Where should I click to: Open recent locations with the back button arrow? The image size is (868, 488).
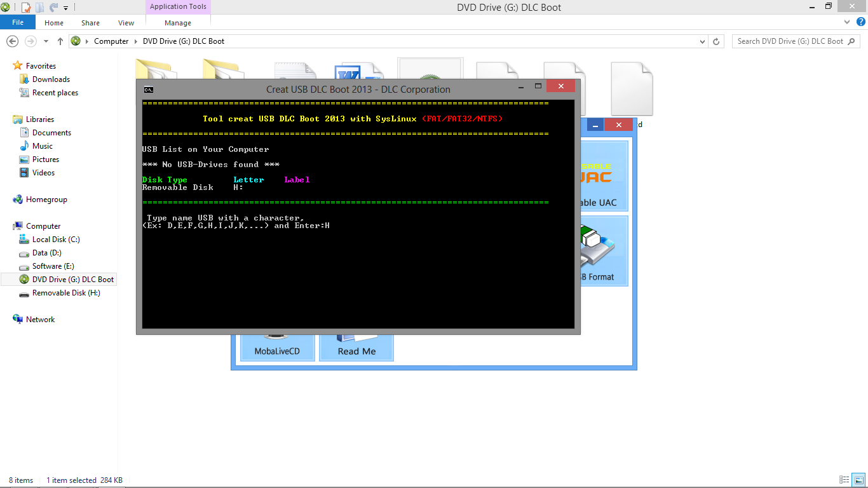pos(44,41)
